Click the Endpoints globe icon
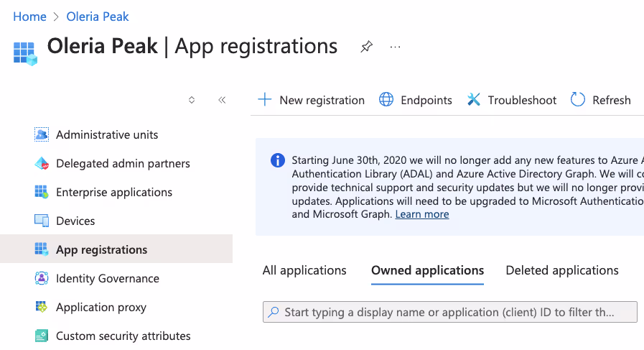 click(386, 99)
